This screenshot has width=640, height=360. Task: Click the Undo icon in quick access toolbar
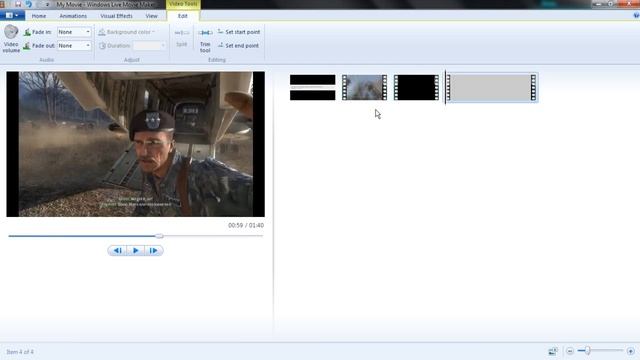click(x=29, y=4)
